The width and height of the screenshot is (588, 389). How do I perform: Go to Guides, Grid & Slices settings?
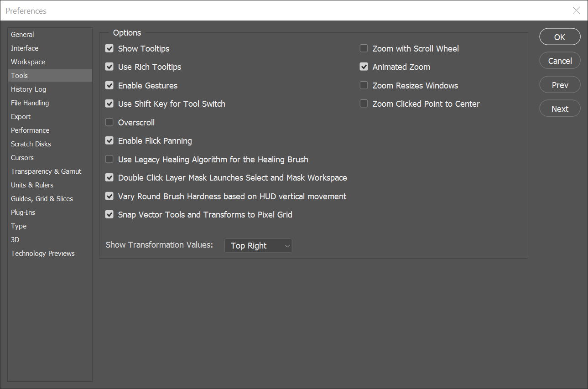42,199
